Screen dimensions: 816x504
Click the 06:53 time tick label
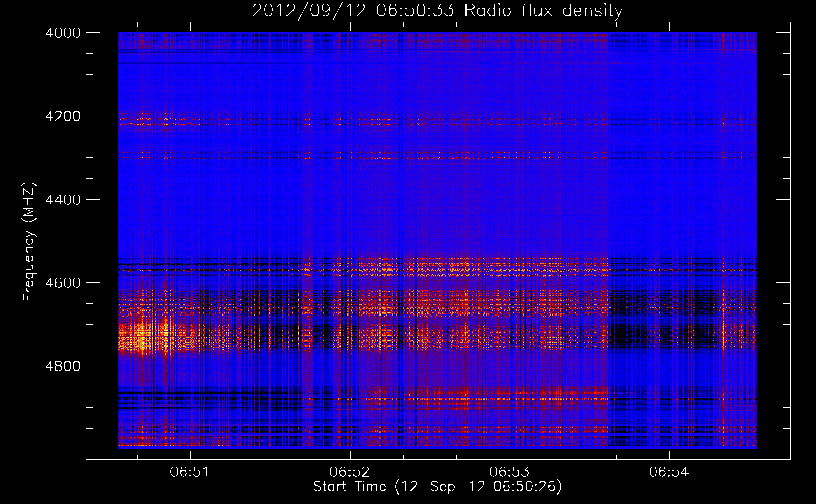coord(509,472)
